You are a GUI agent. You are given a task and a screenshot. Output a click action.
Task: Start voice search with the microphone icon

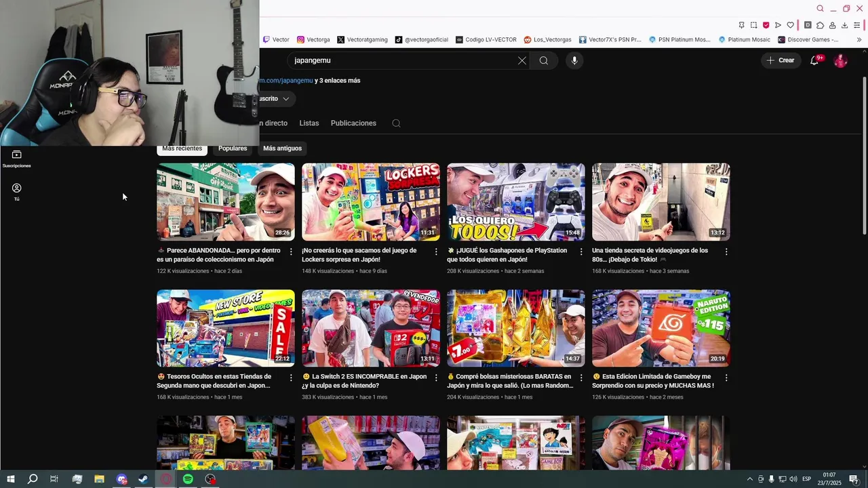click(574, 60)
